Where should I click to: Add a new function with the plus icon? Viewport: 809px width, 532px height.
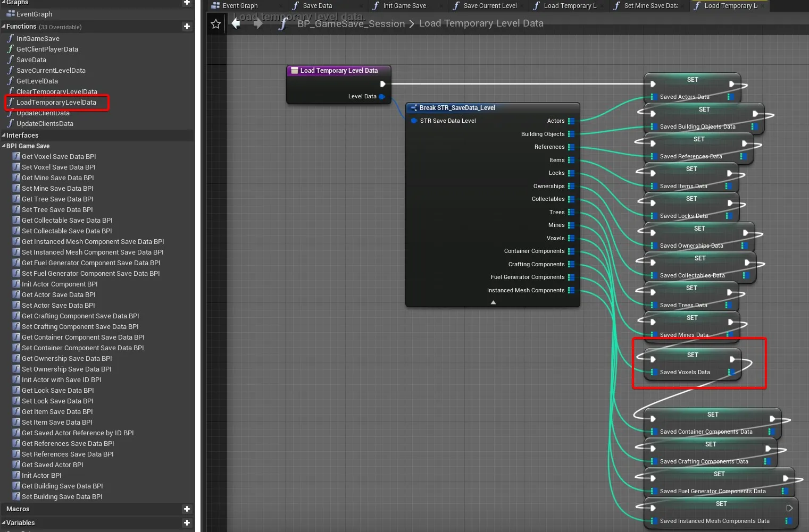click(x=187, y=27)
